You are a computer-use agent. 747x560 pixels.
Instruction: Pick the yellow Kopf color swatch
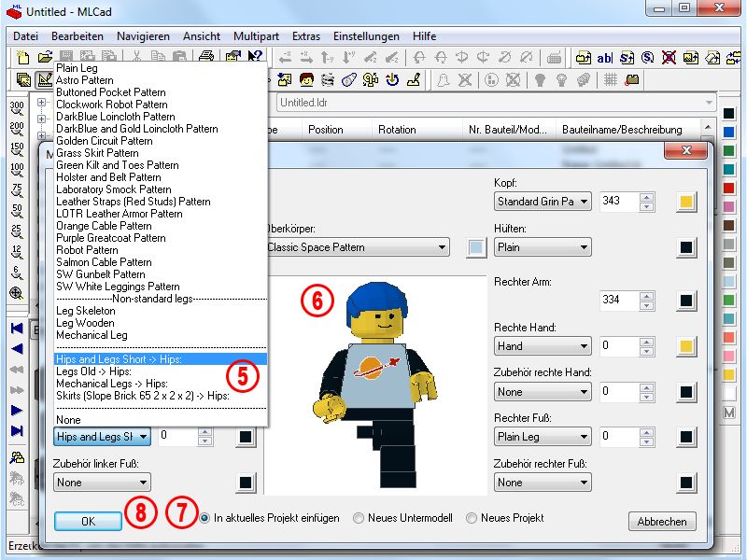click(x=686, y=202)
